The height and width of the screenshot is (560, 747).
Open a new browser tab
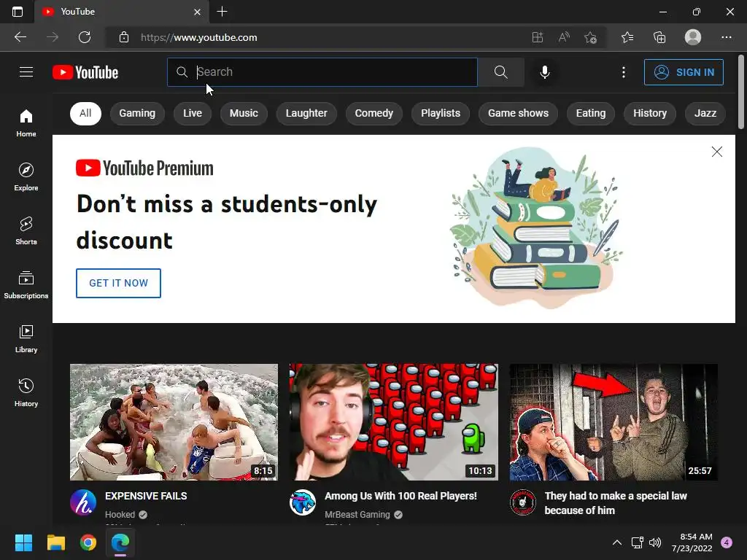[x=222, y=12]
